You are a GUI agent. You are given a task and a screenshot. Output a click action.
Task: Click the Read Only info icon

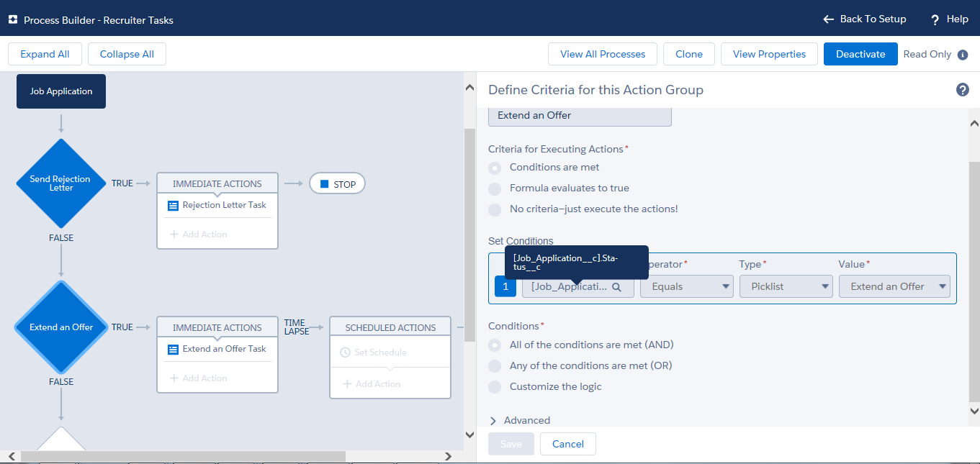(963, 55)
